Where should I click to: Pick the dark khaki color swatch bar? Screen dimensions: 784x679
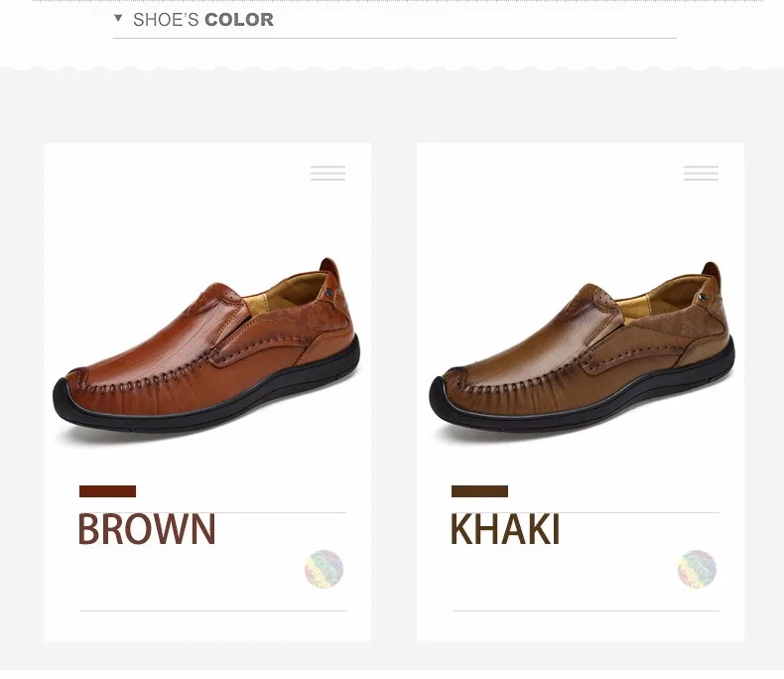[479, 491]
